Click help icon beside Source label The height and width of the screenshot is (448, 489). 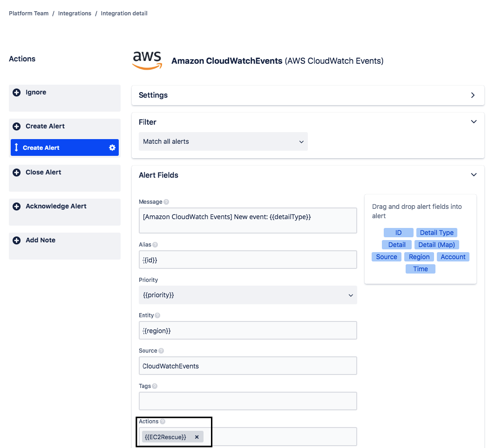[161, 351]
